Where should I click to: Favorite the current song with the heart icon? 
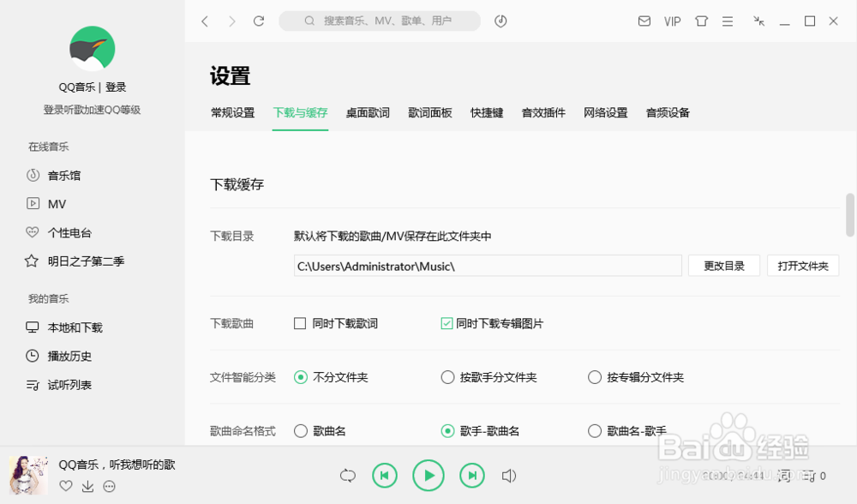tap(66, 486)
